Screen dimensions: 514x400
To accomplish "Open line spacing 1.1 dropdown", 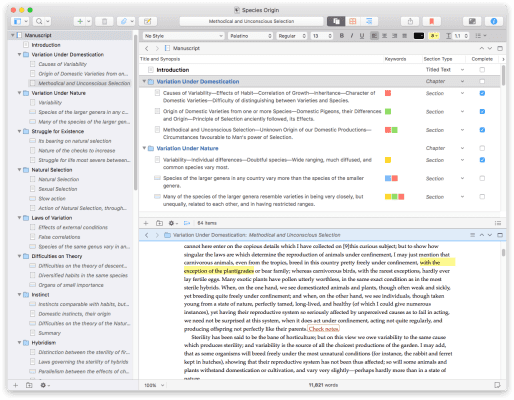I will 457,36.
